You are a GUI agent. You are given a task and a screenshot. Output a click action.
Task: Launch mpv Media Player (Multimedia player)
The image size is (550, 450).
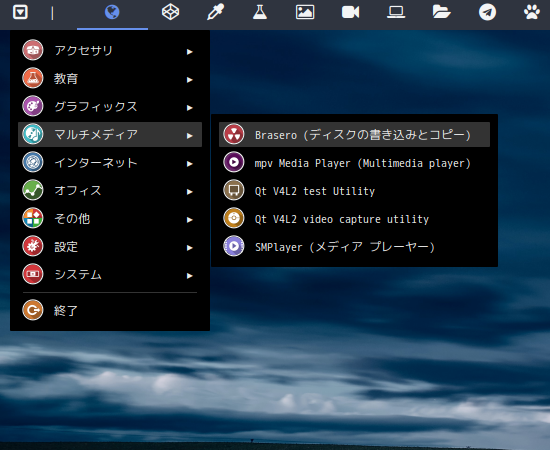[354, 162]
